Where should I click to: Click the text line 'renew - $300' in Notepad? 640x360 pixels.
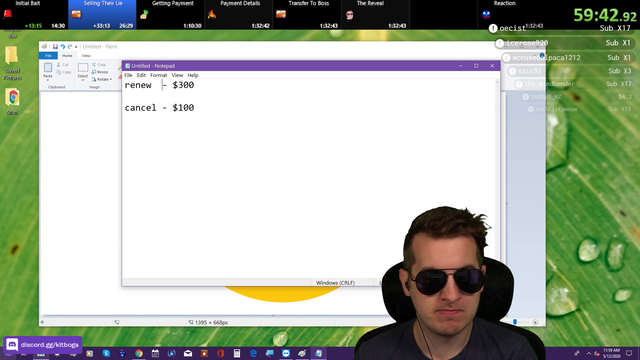159,85
